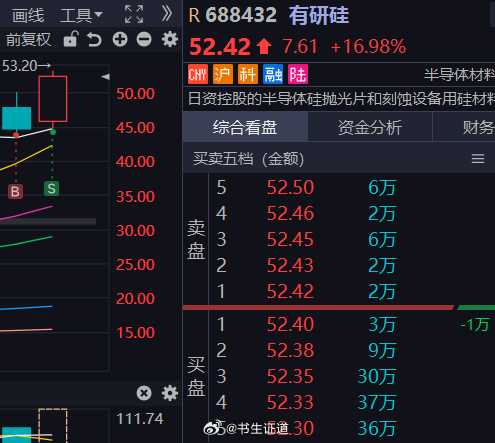Viewport: 495px width, 443px height.
Task: Select 前复权 price adjustment option
Action: (x=28, y=40)
